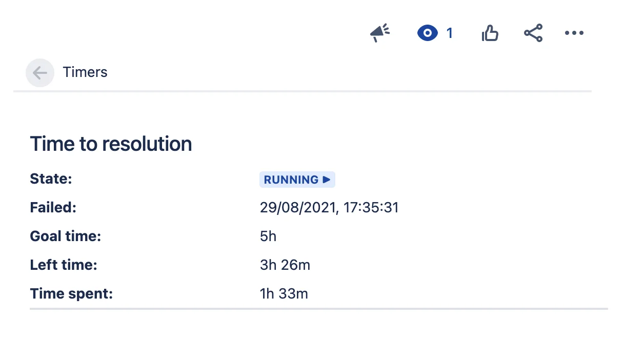Click the megaphone feedback icon
This screenshot has width=644, height=356.
(379, 33)
